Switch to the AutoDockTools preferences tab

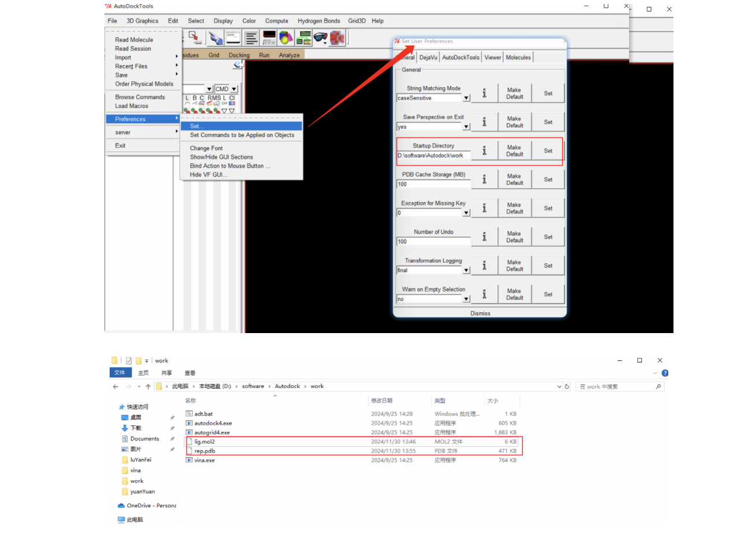[461, 57]
